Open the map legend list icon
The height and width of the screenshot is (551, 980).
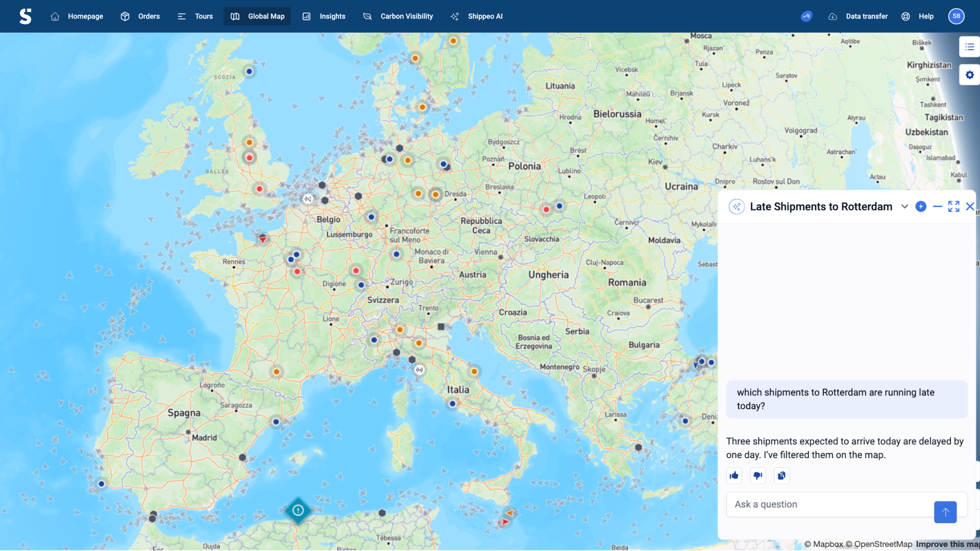[970, 46]
